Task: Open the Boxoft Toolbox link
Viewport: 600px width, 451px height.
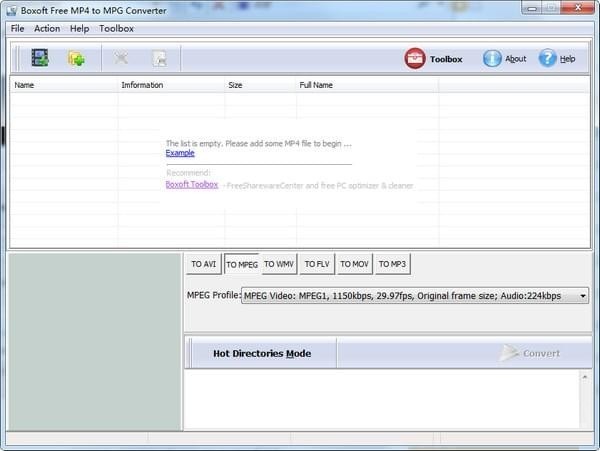Action: tap(192, 185)
